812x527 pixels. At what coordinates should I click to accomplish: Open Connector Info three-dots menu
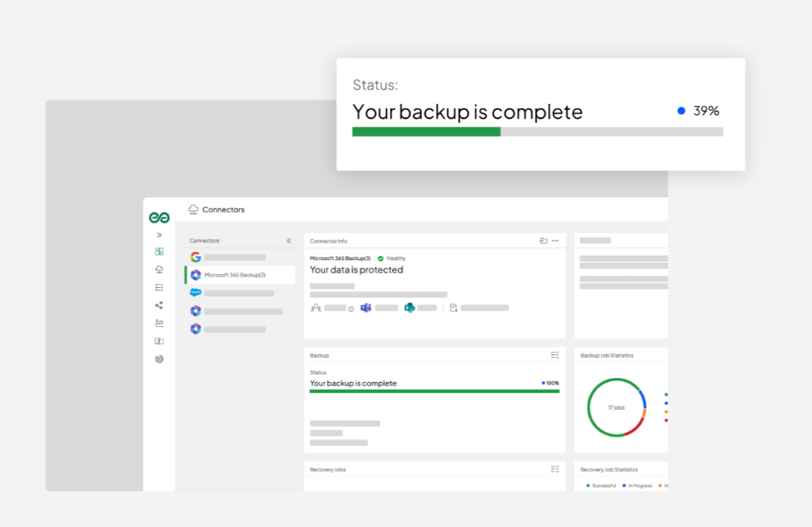pyautogui.click(x=555, y=241)
